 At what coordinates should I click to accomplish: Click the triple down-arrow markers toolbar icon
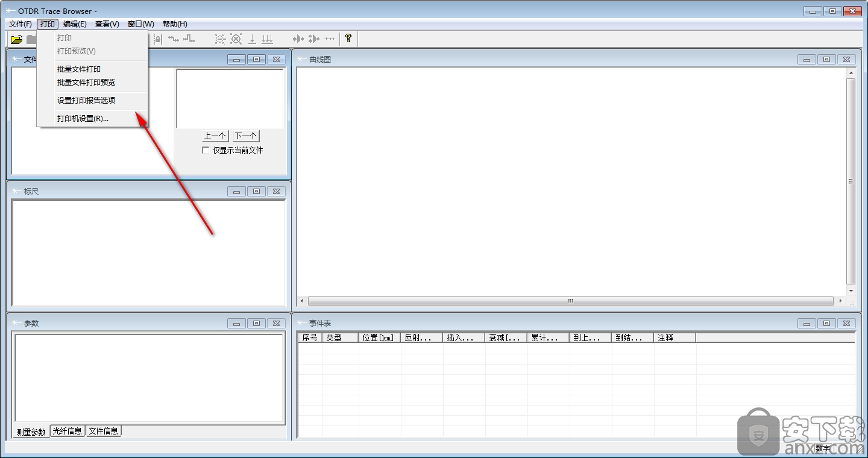click(x=267, y=39)
